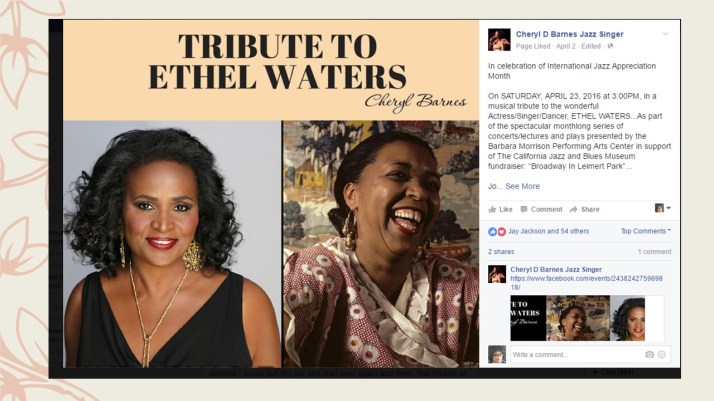The width and height of the screenshot is (714, 401).
Task: Expand the post with See More
Action: [x=522, y=186]
